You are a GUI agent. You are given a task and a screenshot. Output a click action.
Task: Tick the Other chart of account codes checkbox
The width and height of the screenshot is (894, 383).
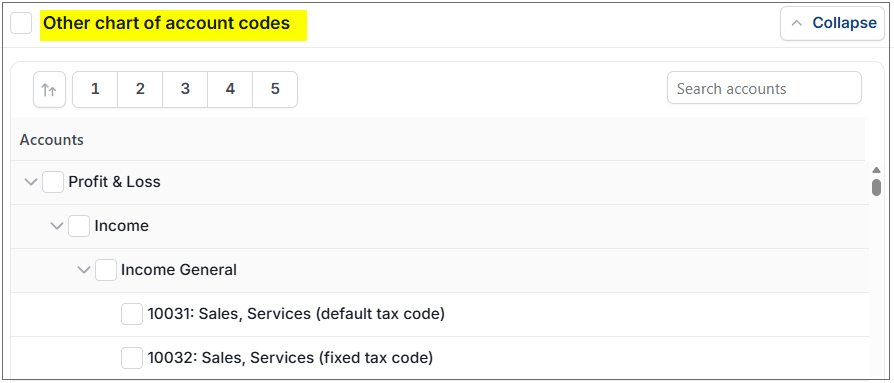[x=21, y=23]
